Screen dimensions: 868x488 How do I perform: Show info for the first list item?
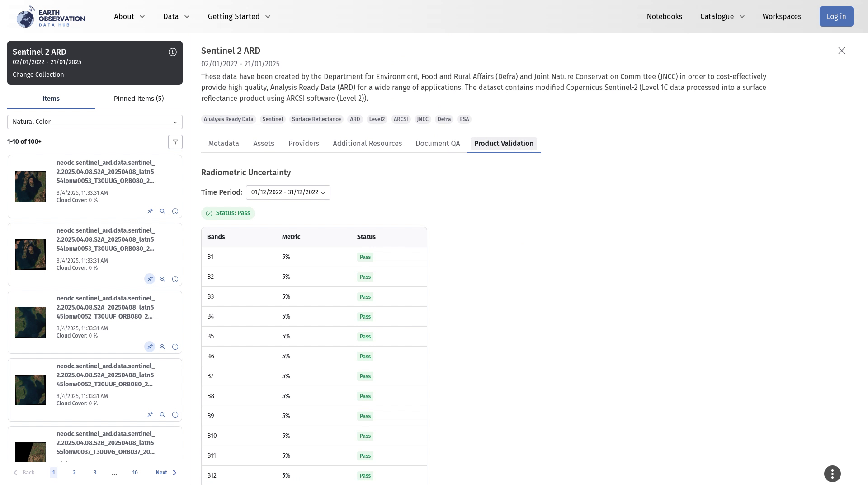pyautogui.click(x=175, y=211)
